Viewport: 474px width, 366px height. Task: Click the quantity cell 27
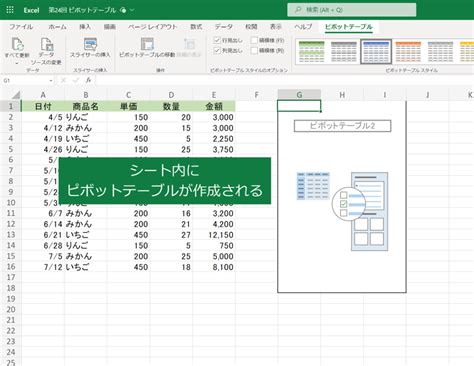(171, 235)
